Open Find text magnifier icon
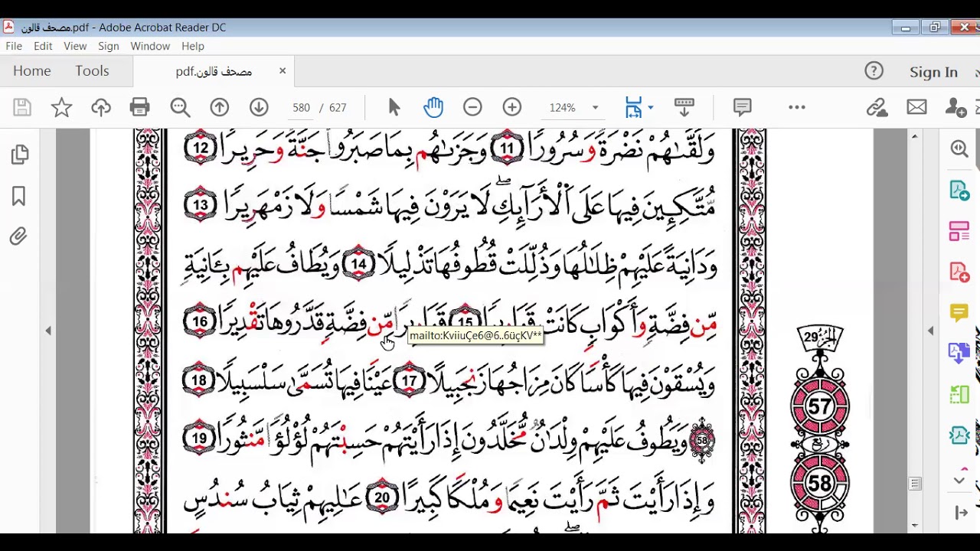 point(180,108)
